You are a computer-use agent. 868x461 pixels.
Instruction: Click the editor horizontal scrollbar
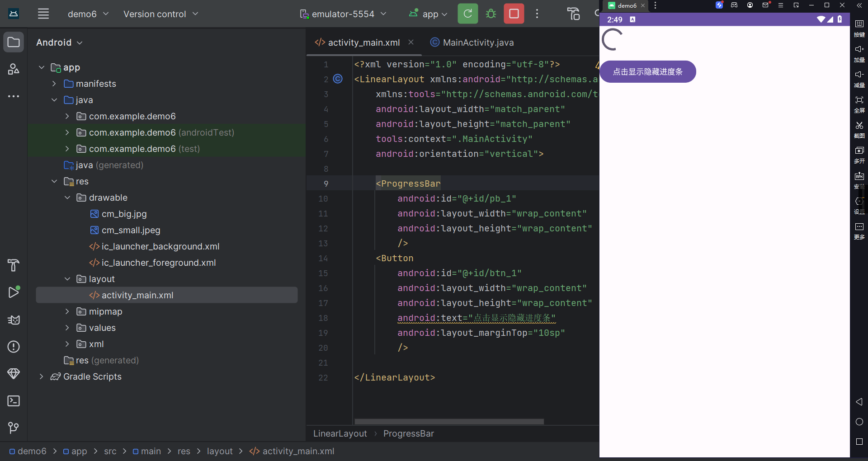point(449,422)
